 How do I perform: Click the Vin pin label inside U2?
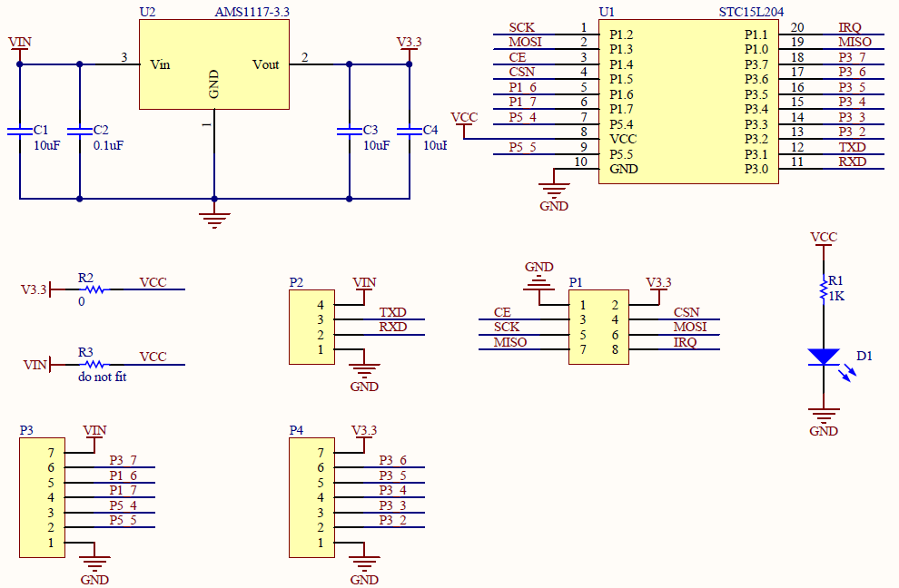tap(160, 64)
